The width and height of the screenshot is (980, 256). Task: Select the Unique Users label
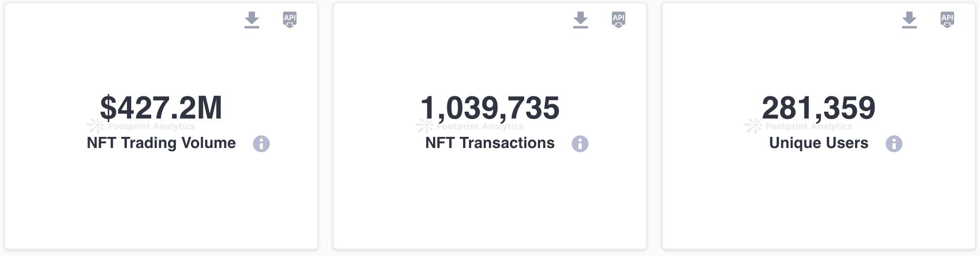819,143
